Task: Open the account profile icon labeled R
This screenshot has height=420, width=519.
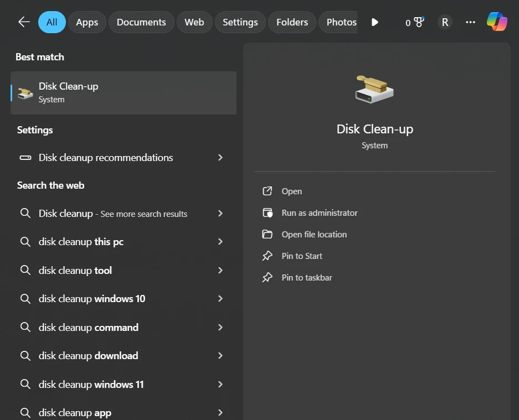Action: pos(445,22)
